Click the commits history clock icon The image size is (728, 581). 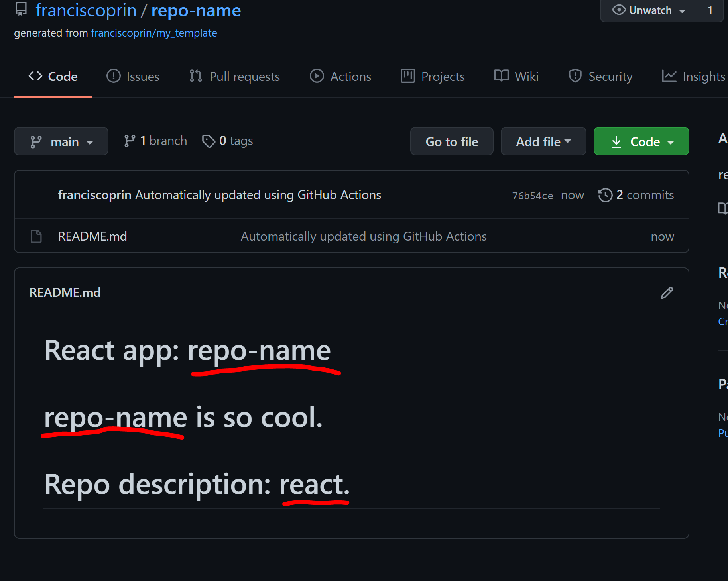pos(605,195)
